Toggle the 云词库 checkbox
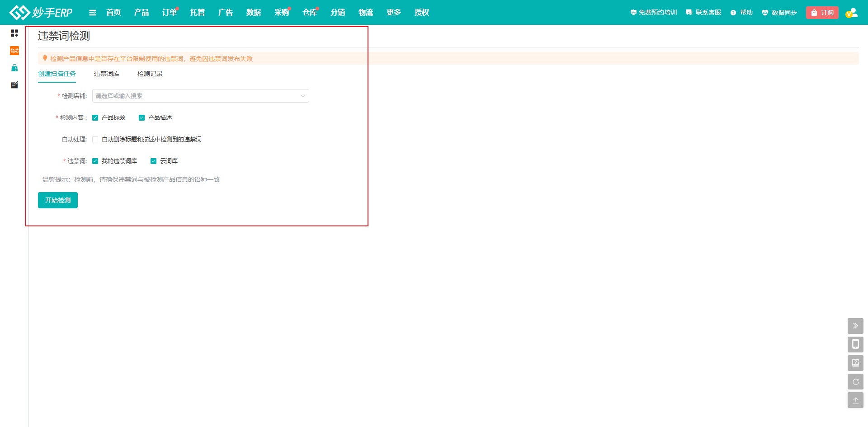 (x=154, y=161)
